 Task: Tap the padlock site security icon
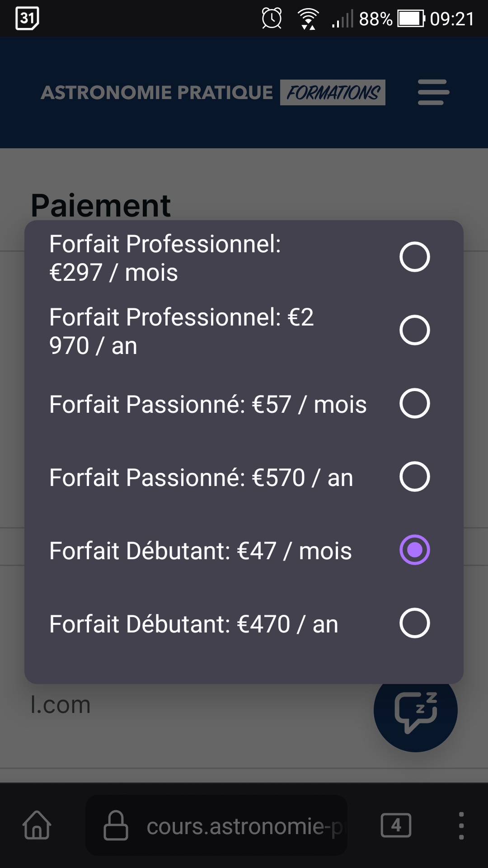click(x=116, y=826)
